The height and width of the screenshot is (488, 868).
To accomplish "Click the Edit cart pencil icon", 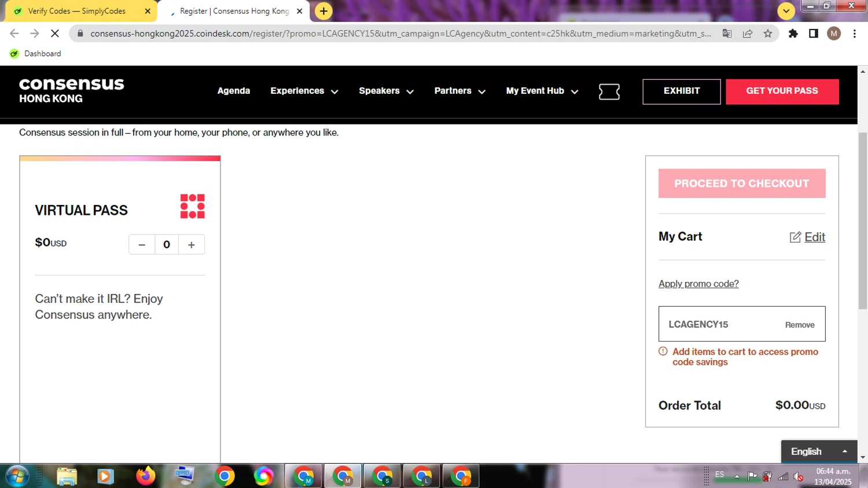I will tap(795, 237).
